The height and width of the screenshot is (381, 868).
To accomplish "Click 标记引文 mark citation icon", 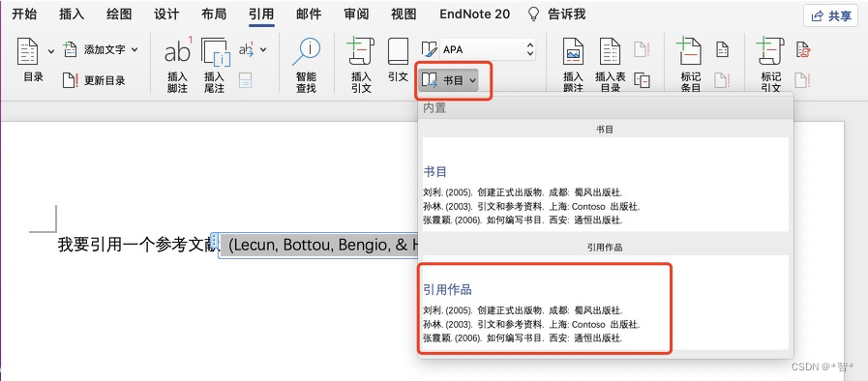I will tap(770, 51).
